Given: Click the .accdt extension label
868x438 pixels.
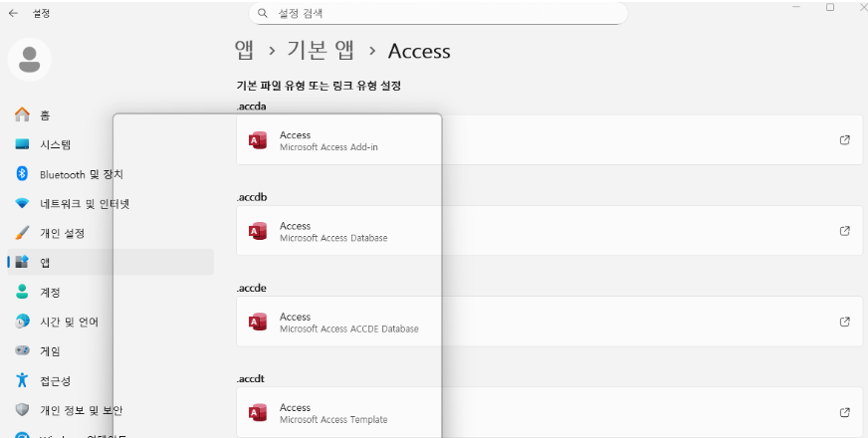Looking at the screenshot, I should pyautogui.click(x=251, y=378).
